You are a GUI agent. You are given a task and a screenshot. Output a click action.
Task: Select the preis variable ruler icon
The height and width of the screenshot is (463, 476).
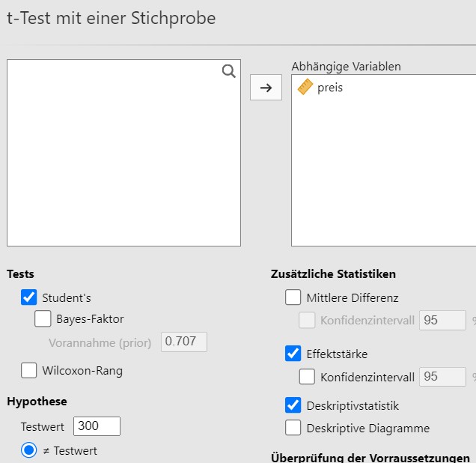305,87
